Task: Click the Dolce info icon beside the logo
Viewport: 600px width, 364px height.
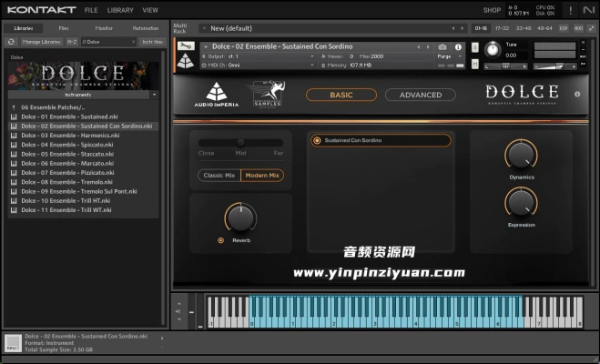Action: [577, 94]
